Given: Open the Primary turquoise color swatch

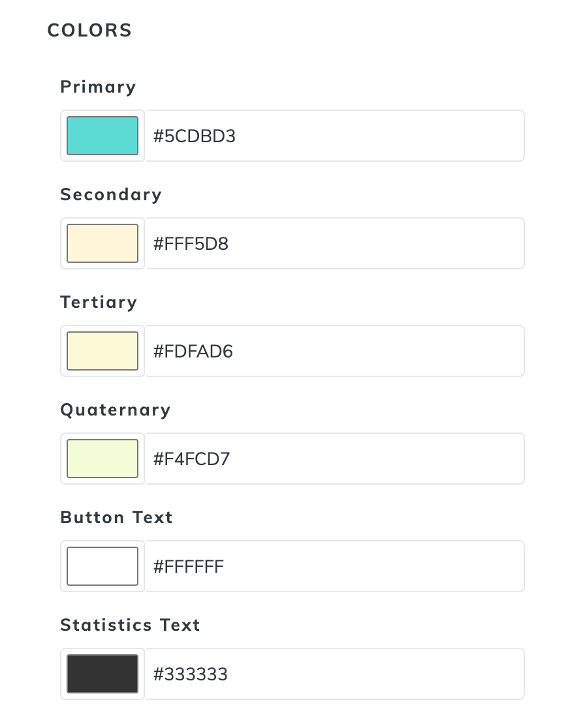Looking at the screenshot, I should (x=103, y=136).
